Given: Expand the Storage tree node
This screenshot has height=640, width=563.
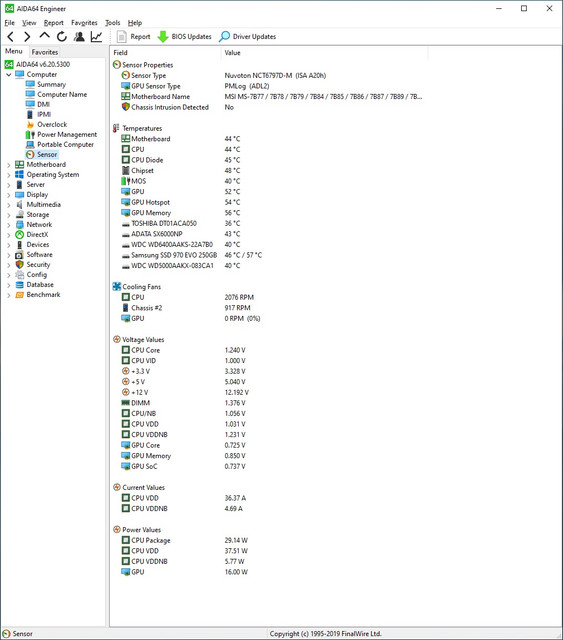Looking at the screenshot, I should pyautogui.click(x=9, y=215).
